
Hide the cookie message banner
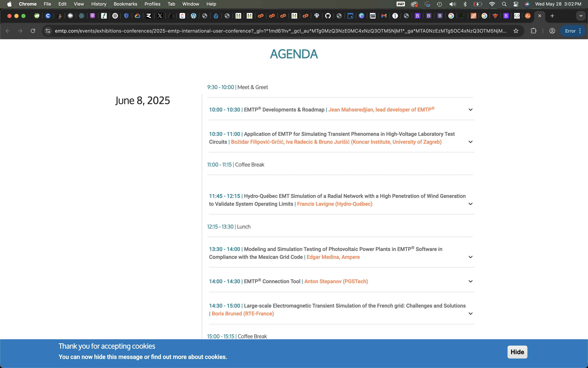[x=517, y=352]
